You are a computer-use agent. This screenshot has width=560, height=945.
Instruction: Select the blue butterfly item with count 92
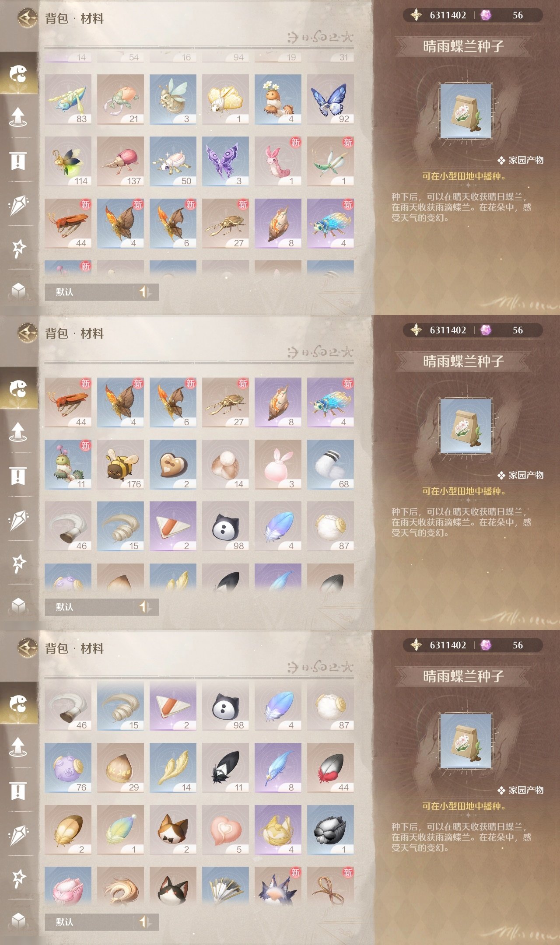[330, 99]
